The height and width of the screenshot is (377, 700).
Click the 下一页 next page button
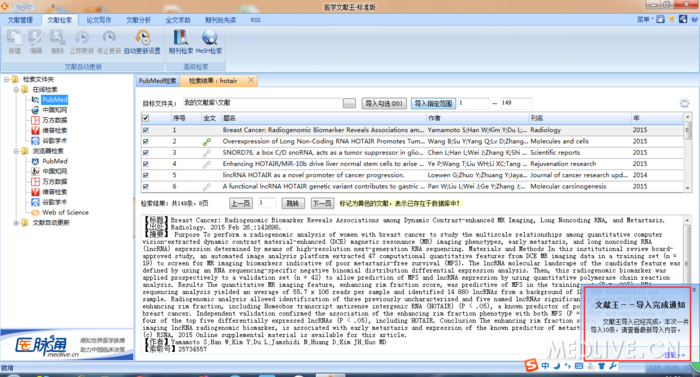pyautogui.click(x=322, y=203)
